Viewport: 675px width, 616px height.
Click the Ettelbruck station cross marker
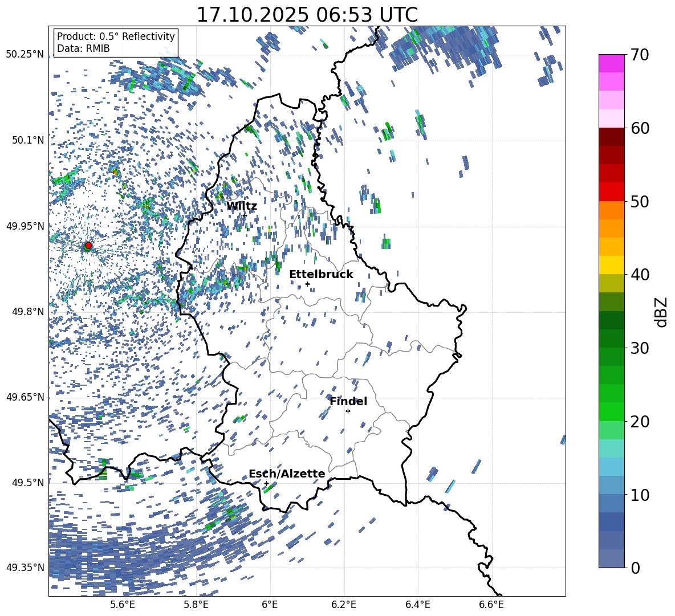(307, 284)
